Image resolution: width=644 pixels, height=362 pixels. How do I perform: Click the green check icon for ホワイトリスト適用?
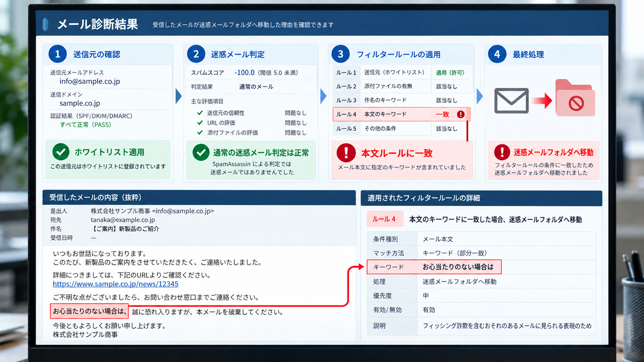pyautogui.click(x=61, y=152)
